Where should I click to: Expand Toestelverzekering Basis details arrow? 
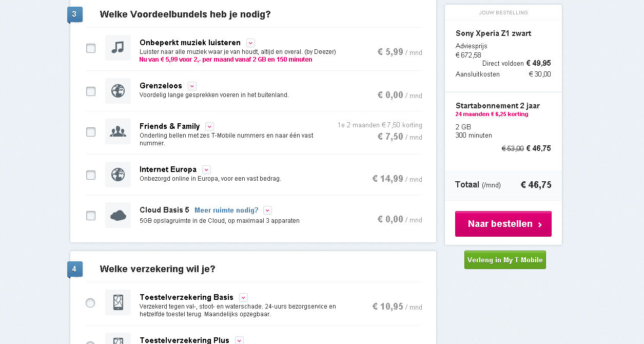pyautogui.click(x=243, y=298)
